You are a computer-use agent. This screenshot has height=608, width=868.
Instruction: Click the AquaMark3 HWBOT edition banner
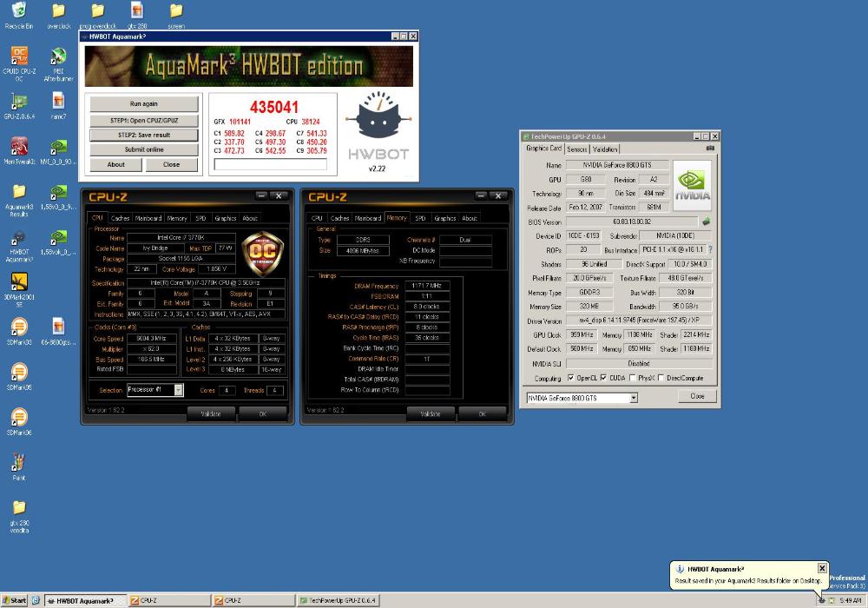click(249, 66)
